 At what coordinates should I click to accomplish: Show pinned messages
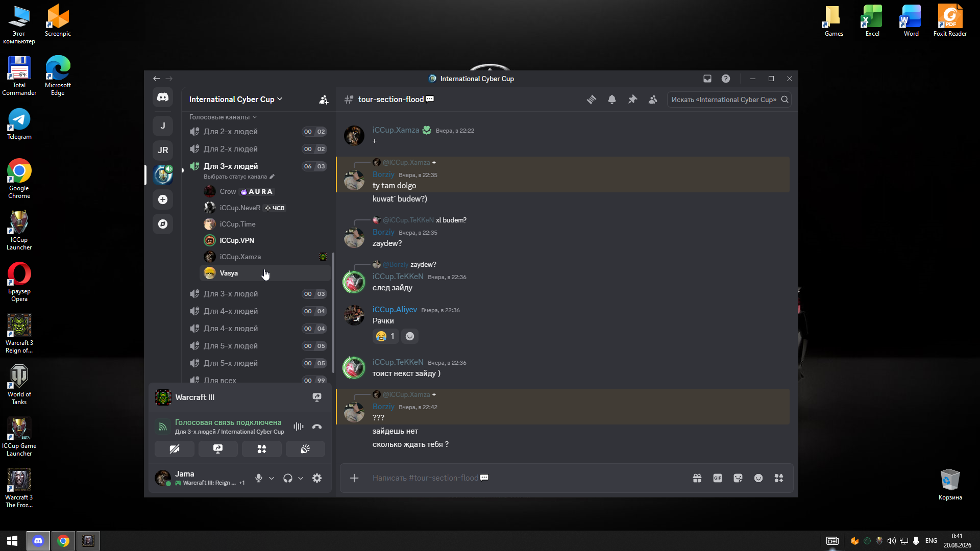[632, 99]
